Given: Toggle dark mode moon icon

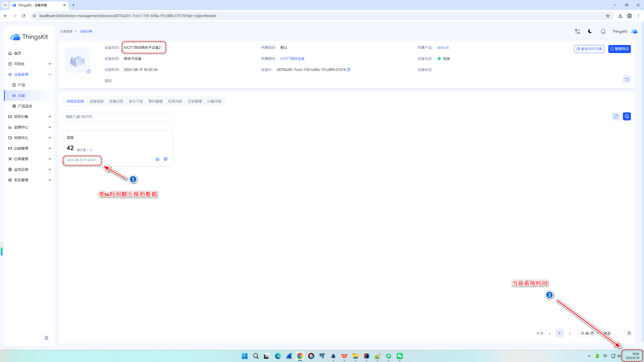Looking at the screenshot, I should tap(590, 31).
